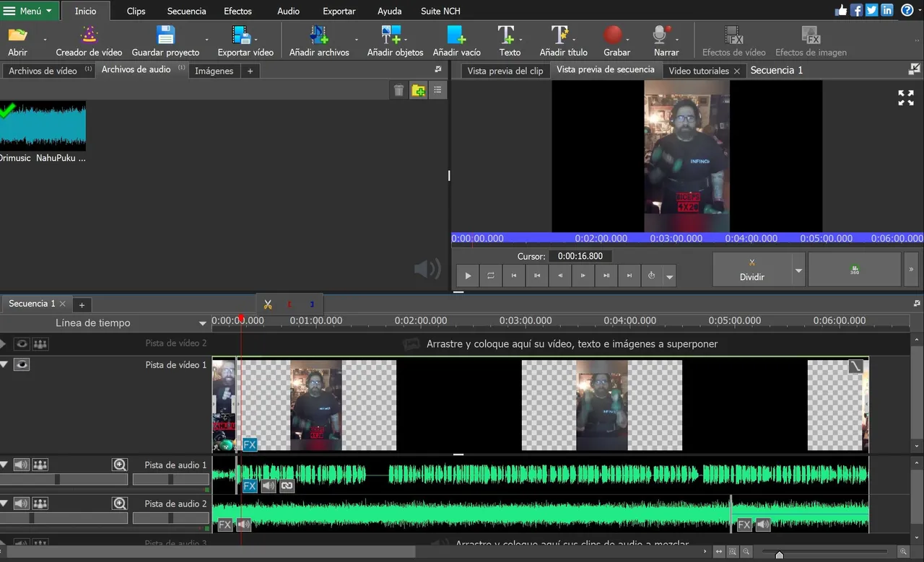The image size is (924, 562).
Task: Toggle the loop playback button
Action: pos(491,276)
